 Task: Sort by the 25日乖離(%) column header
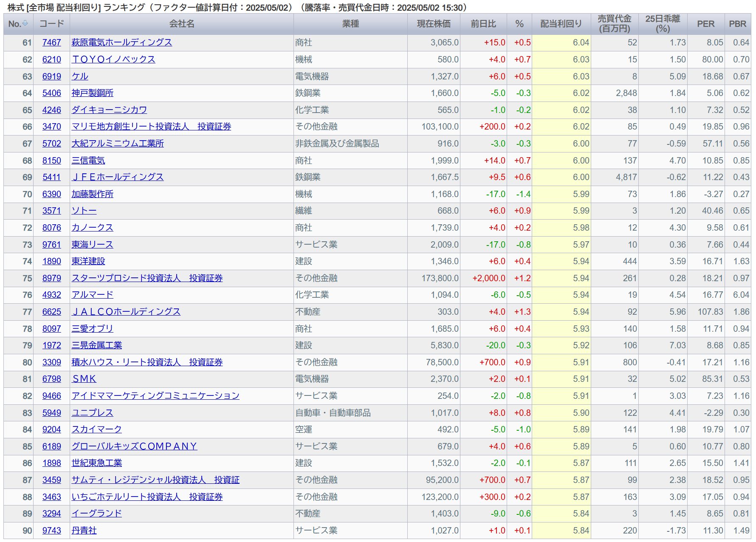coord(663,24)
